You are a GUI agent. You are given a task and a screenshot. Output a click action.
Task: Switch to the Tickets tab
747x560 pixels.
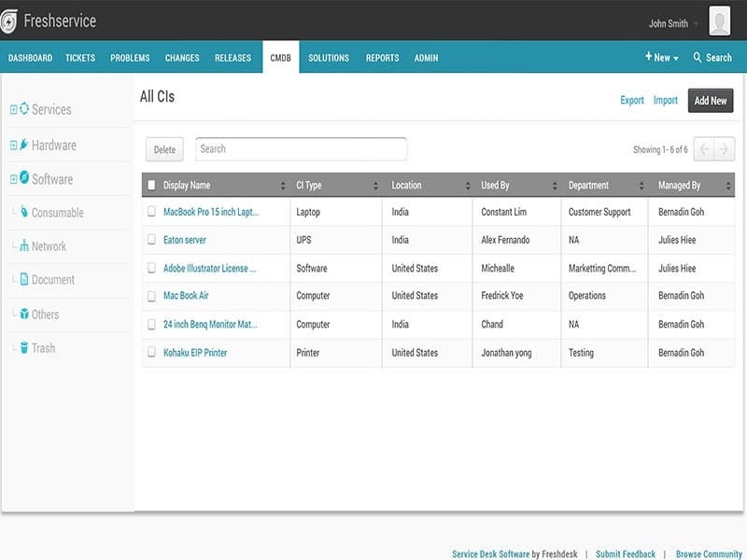80,58
